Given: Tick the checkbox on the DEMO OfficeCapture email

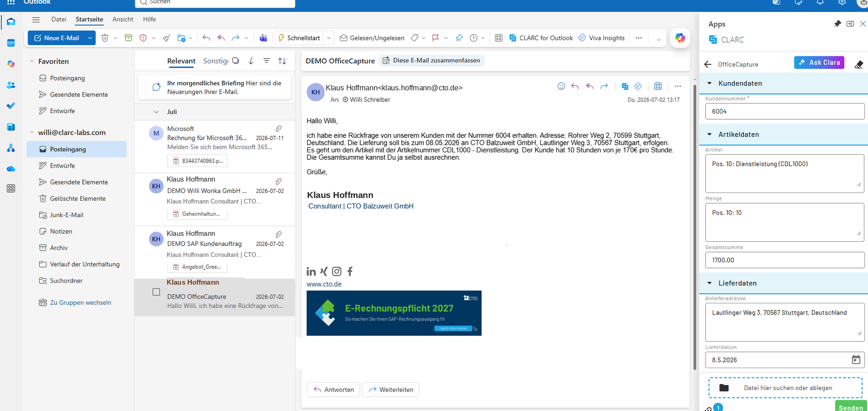Looking at the screenshot, I should [x=156, y=292].
